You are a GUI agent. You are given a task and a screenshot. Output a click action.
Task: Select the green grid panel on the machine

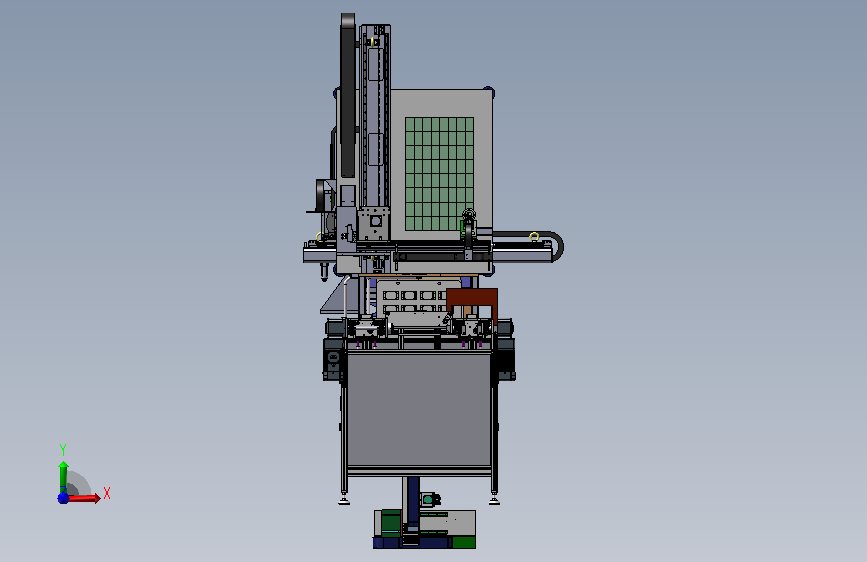coord(440,174)
